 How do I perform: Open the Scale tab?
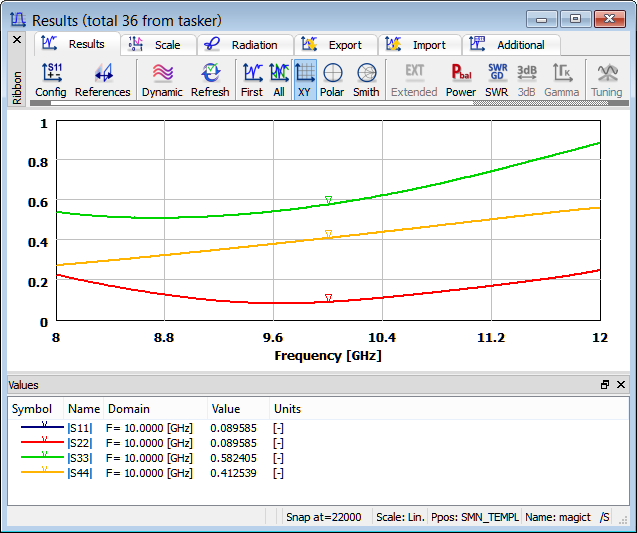pos(155,45)
